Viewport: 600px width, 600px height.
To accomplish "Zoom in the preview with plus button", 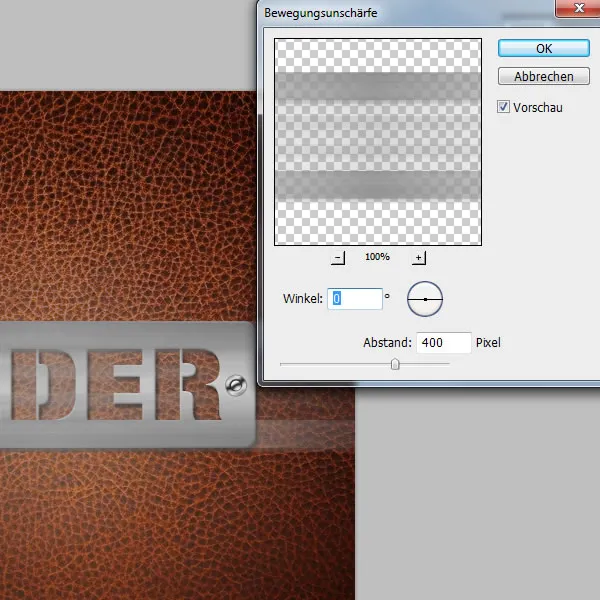I will pos(418,258).
